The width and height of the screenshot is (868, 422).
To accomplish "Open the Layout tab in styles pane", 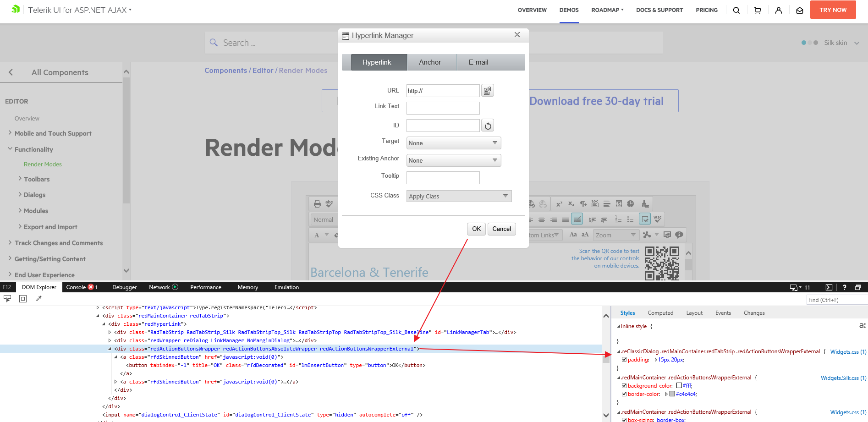I will [x=694, y=313].
